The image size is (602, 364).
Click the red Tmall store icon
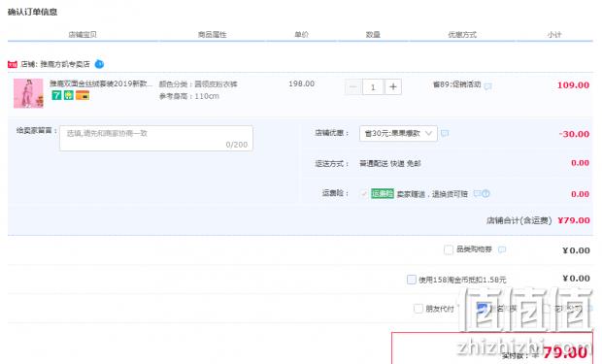click(x=13, y=64)
